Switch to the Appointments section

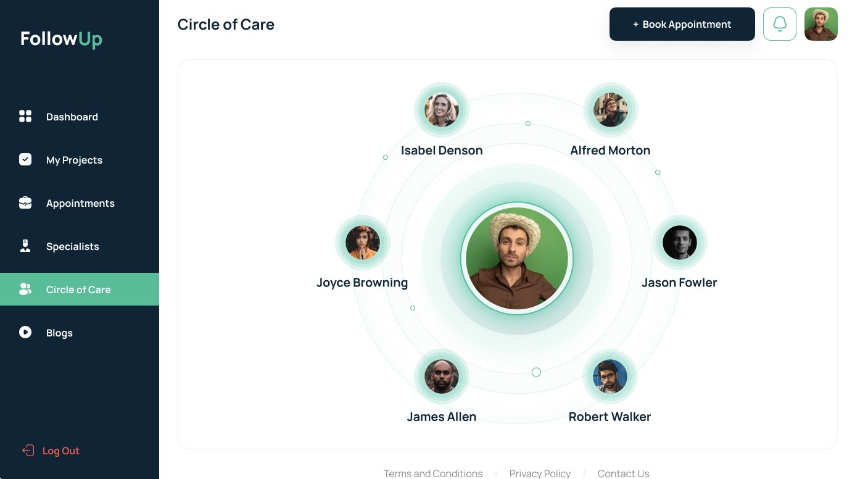(80, 203)
